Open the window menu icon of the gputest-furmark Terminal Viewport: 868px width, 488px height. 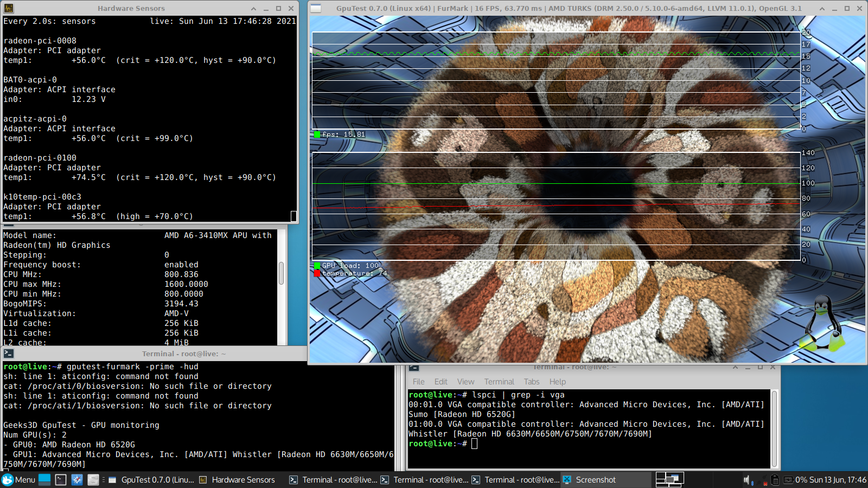(8, 354)
